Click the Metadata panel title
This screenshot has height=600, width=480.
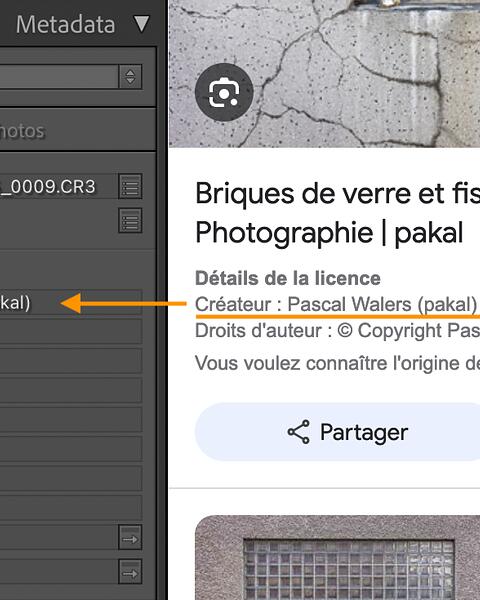pyautogui.click(x=65, y=24)
